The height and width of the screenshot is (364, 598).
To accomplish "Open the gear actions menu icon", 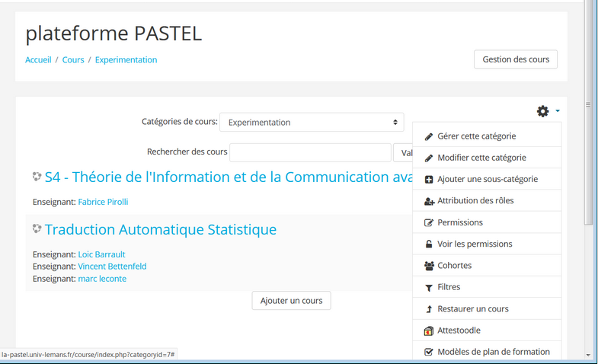I will 542,111.
